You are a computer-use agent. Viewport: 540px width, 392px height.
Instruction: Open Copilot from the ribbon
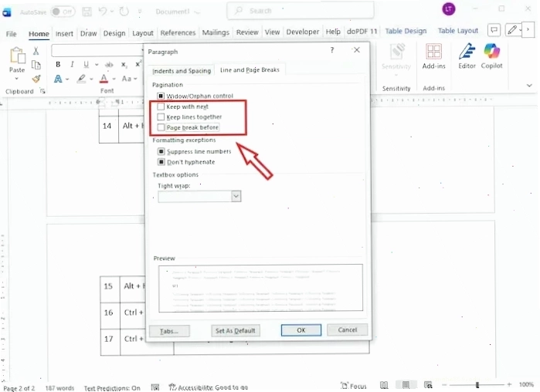click(491, 56)
